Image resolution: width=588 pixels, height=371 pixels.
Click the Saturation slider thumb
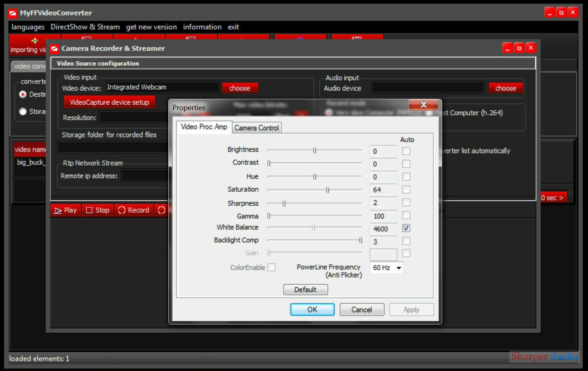point(327,190)
